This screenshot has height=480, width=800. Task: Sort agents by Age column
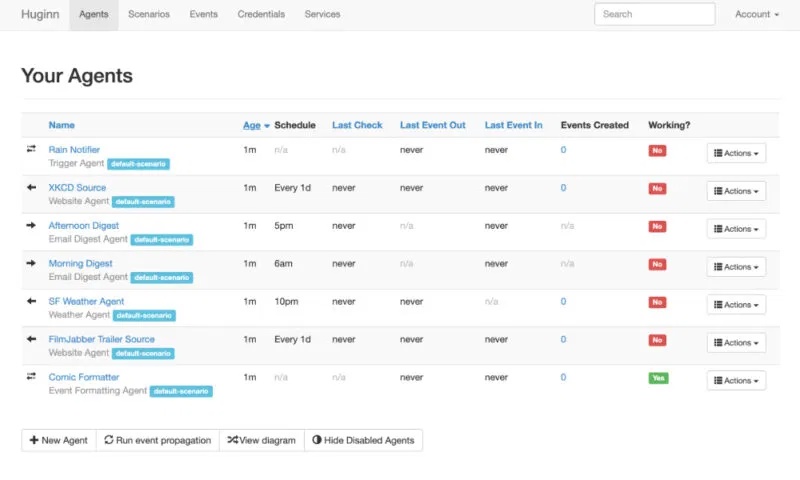pyautogui.click(x=252, y=125)
